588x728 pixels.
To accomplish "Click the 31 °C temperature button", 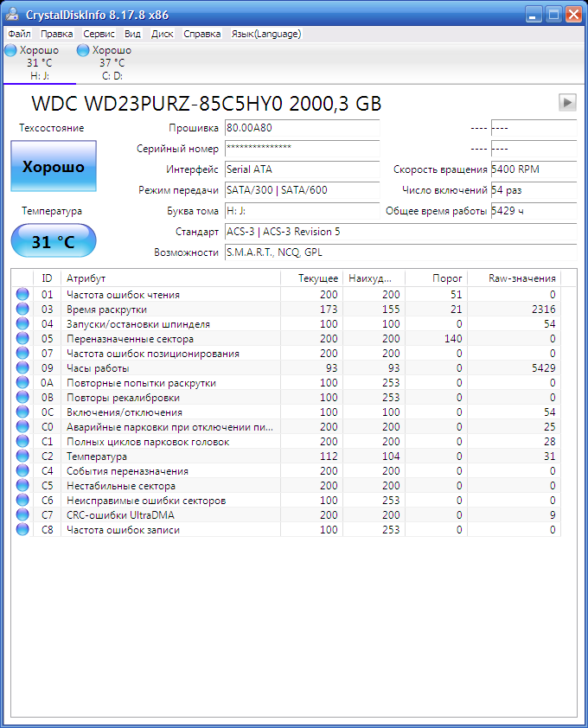I will click(x=54, y=242).
